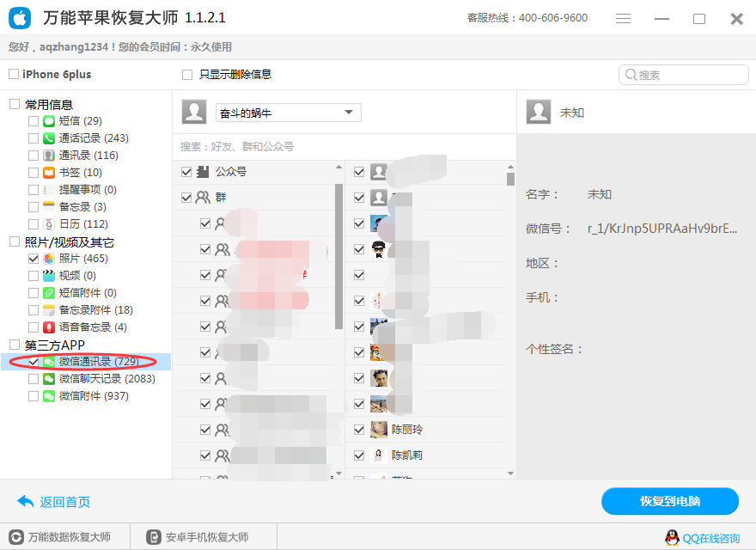This screenshot has height=550, width=756.
Task: Select contact 陈丽玲
Action: [x=407, y=430]
